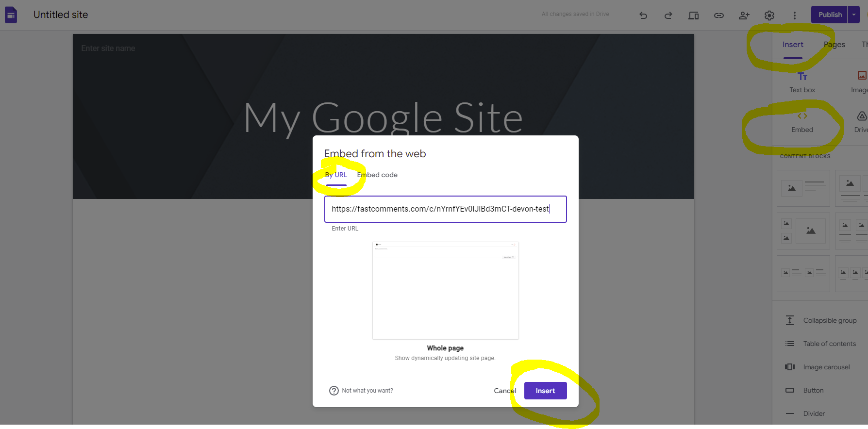
Task: Open the device preview icon
Action: (693, 16)
